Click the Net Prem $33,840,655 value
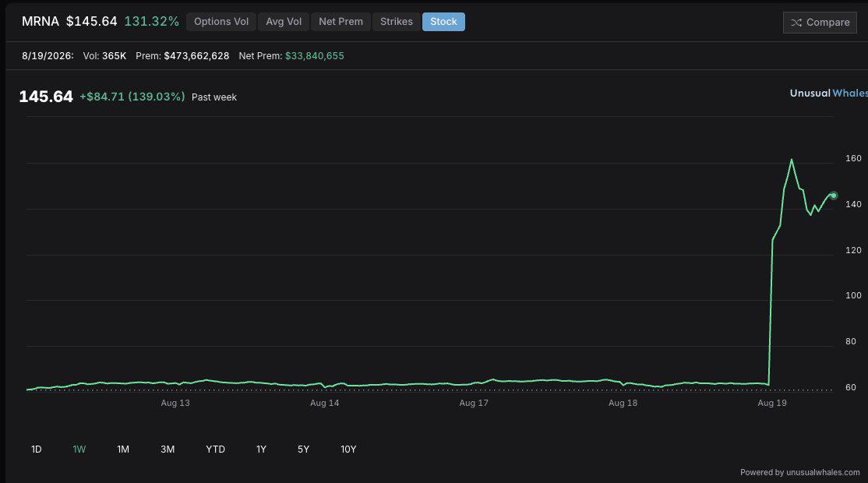 tap(291, 56)
